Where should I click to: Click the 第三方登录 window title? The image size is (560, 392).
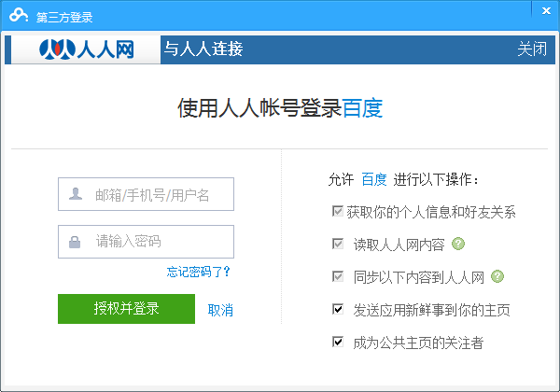tap(64, 17)
